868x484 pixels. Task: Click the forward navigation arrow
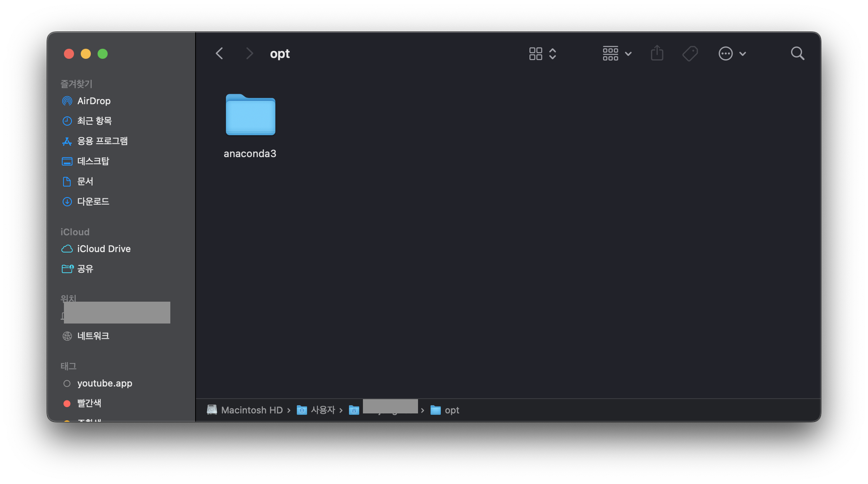[249, 53]
